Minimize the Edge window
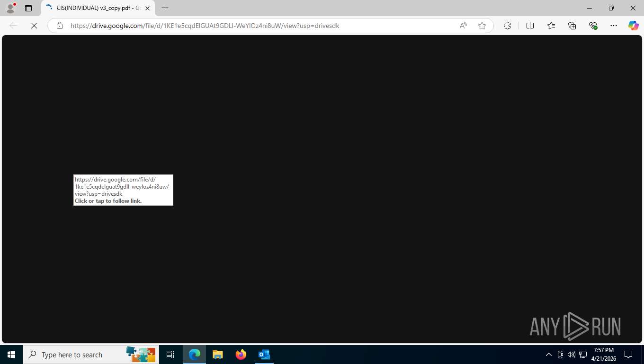This screenshot has width=644, height=364. [x=590, y=8]
